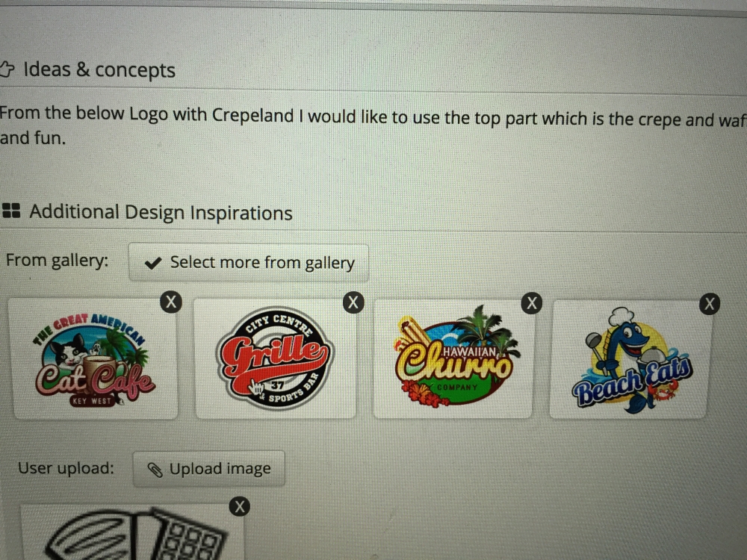Remove the Cat Cafe logo inspiration
The image size is (747, 560).
(171, 302)
